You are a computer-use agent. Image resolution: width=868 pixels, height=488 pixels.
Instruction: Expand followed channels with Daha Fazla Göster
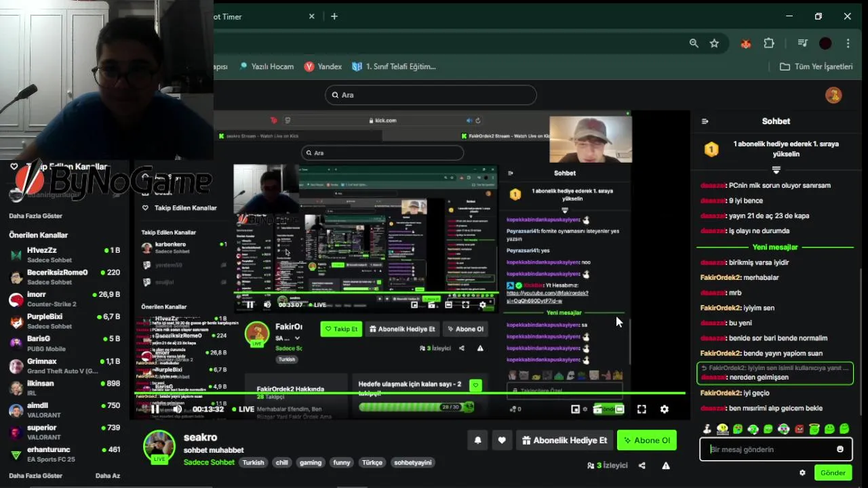pyautogui.click(x=35, y=216)
